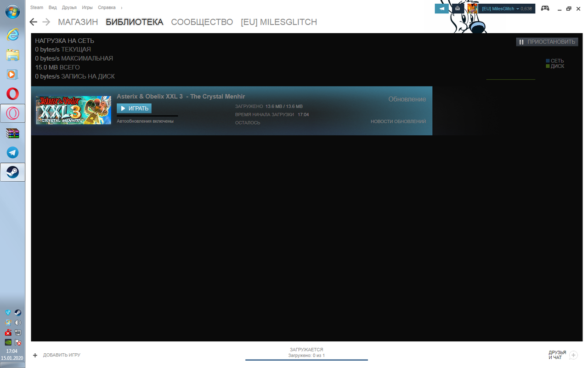Click the Show desktop strip
The height and width of the screenshot is (368, 588).
click(12, 365)
